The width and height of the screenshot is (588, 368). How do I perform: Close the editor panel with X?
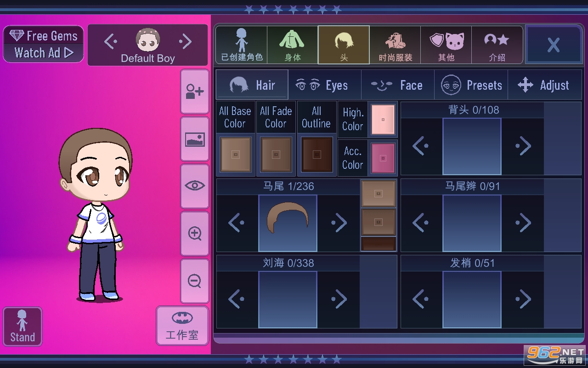554,45
